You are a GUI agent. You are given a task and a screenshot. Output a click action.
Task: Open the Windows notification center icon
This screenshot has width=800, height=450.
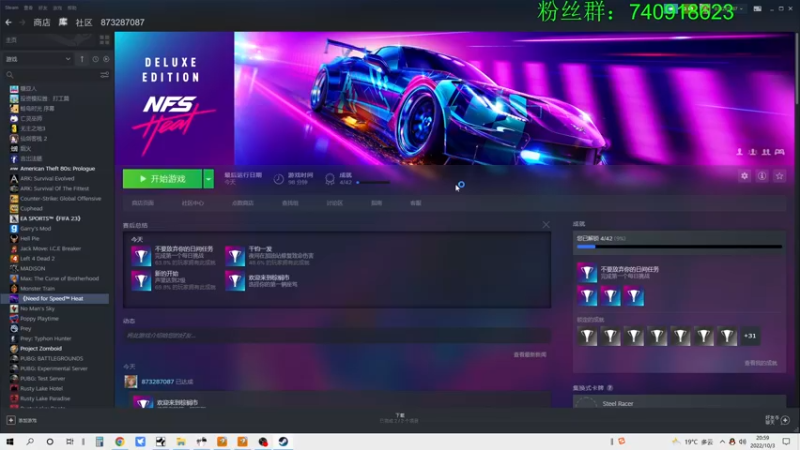click(786, 441)
